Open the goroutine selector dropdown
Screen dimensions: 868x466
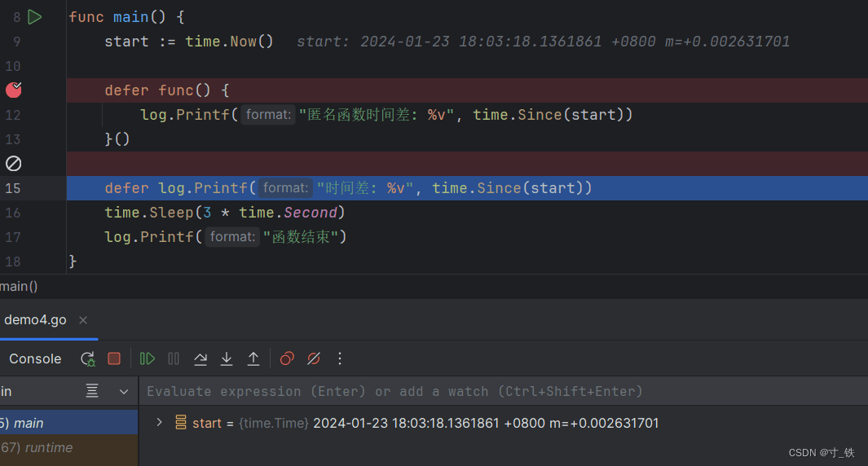(x=124, y=392)
